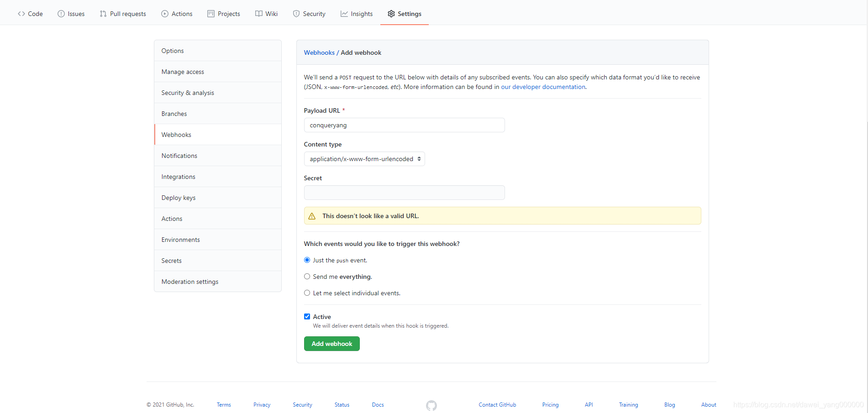Open the Security footer link
The height and width of the screenshot is (413, 868).
tap(302, 405)
